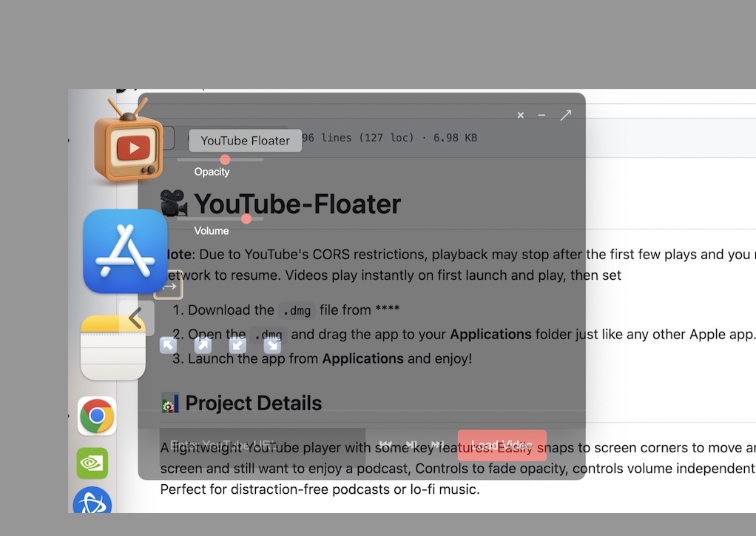756x536 pixels.
Task: Click 'Perfect for distraction-free podcasts' sentence
Action: pyautogui.click(x=320, y=489)
